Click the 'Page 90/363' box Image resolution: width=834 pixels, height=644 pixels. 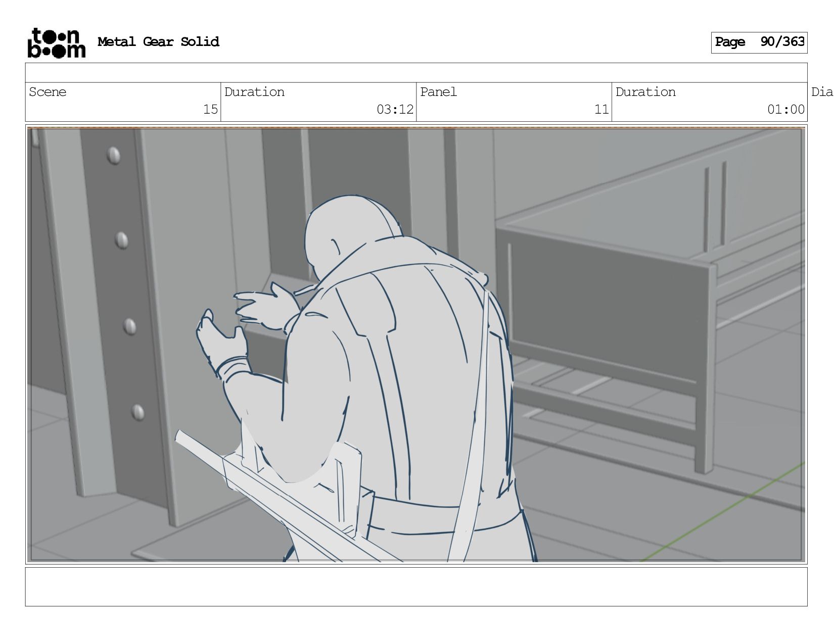759,42
